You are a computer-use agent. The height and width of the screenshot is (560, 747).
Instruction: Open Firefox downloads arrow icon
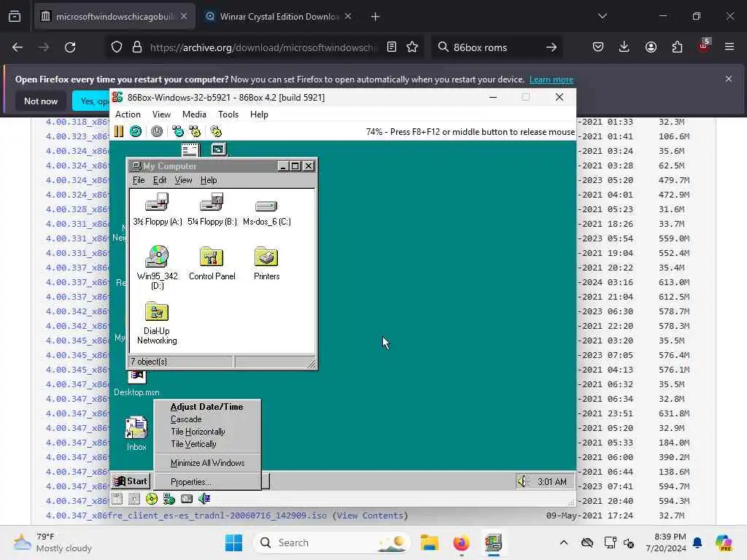coord(624,47)
